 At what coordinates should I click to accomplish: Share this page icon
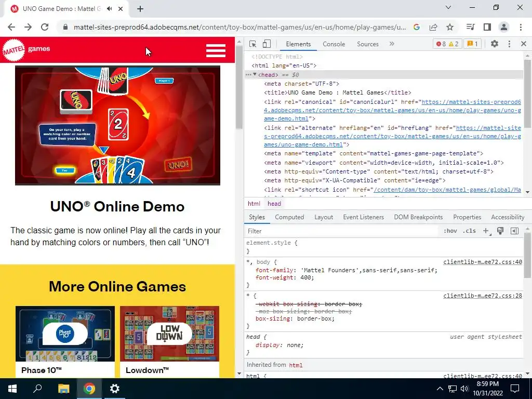[x=433, y=27]
